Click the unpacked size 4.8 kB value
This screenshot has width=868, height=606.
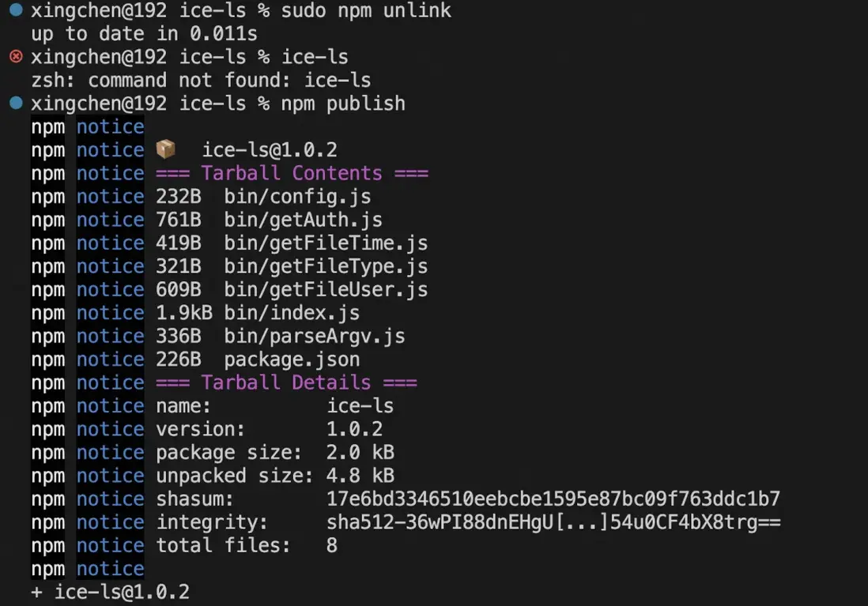(360, 476)
